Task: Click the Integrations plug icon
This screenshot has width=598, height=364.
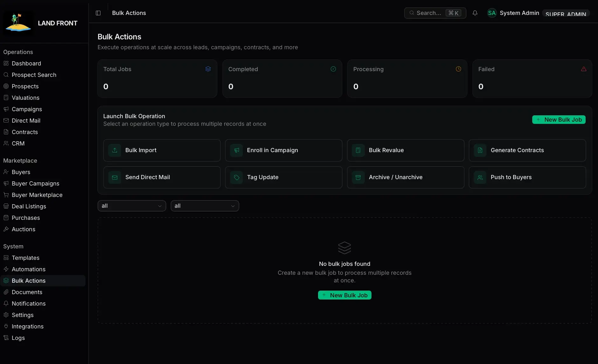Action: (x=6, y=326)
